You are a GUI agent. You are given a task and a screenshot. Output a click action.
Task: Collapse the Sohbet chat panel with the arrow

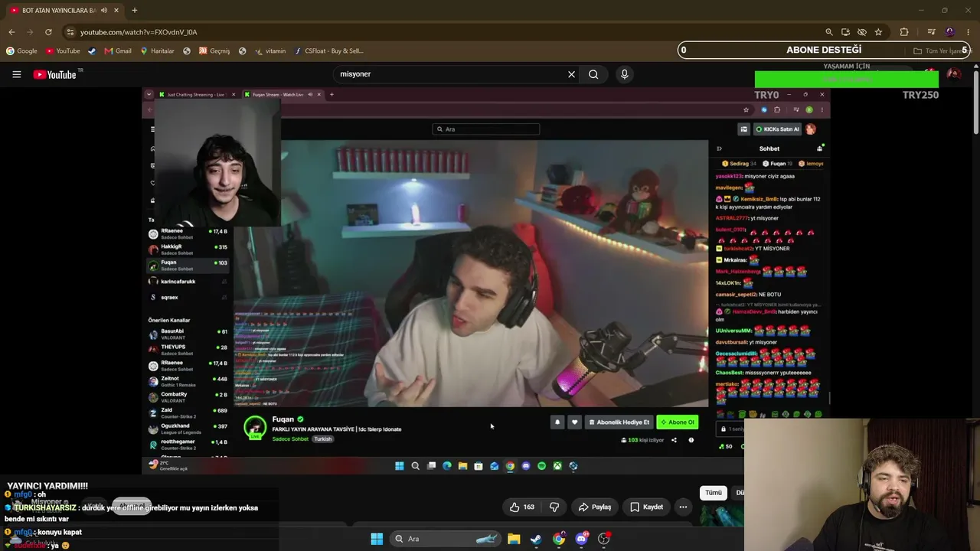(x=719, y=148)
